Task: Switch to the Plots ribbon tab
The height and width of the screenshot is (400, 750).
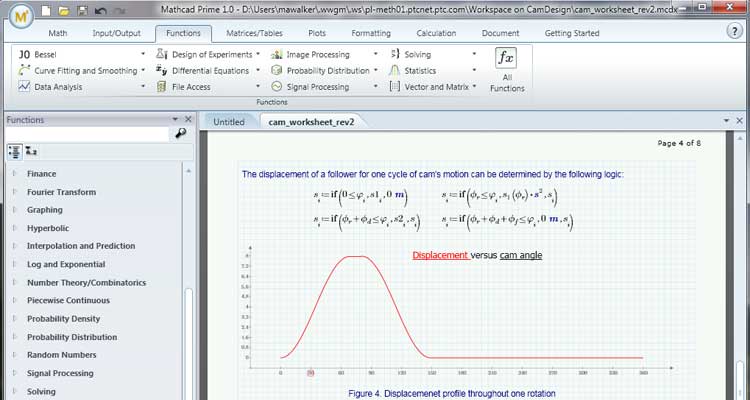Action: (x=317, y=33)
